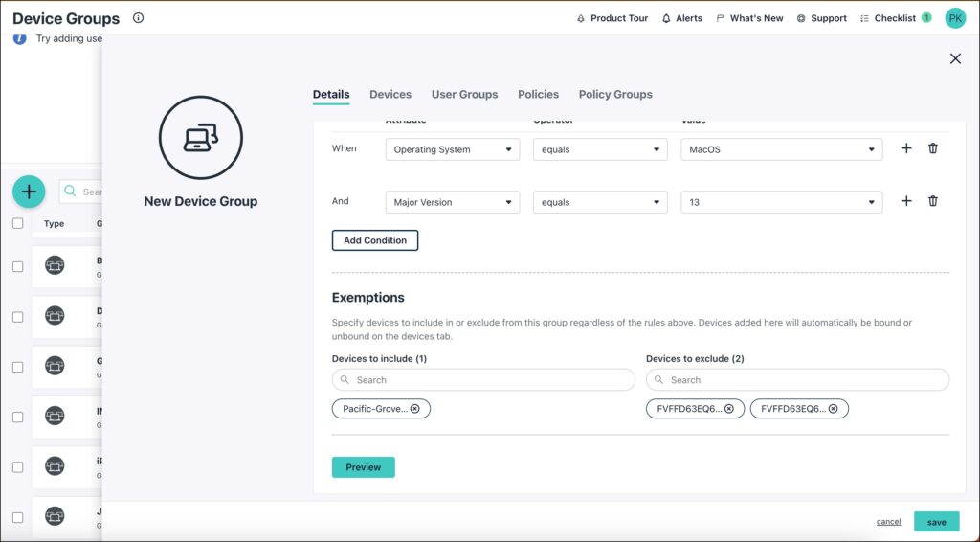Image resolution: width=980 pixels, height=542 pixels.
Task: Switch to the Devices tab
Action: tap(390, 94)
